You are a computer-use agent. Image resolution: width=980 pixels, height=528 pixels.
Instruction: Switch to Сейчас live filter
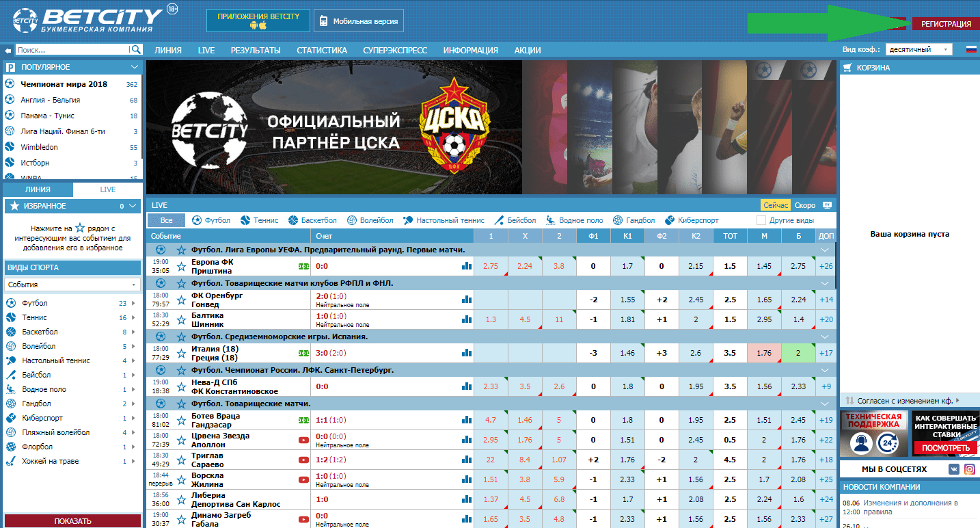776,205
